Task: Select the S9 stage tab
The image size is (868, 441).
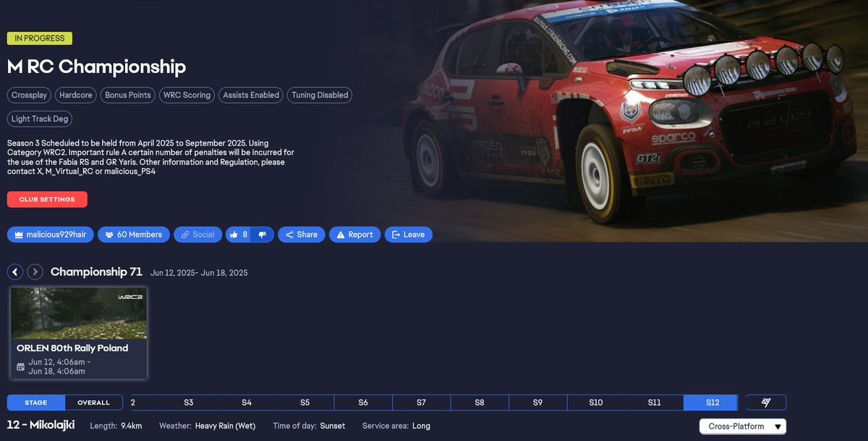Action: tap(537, 403)
